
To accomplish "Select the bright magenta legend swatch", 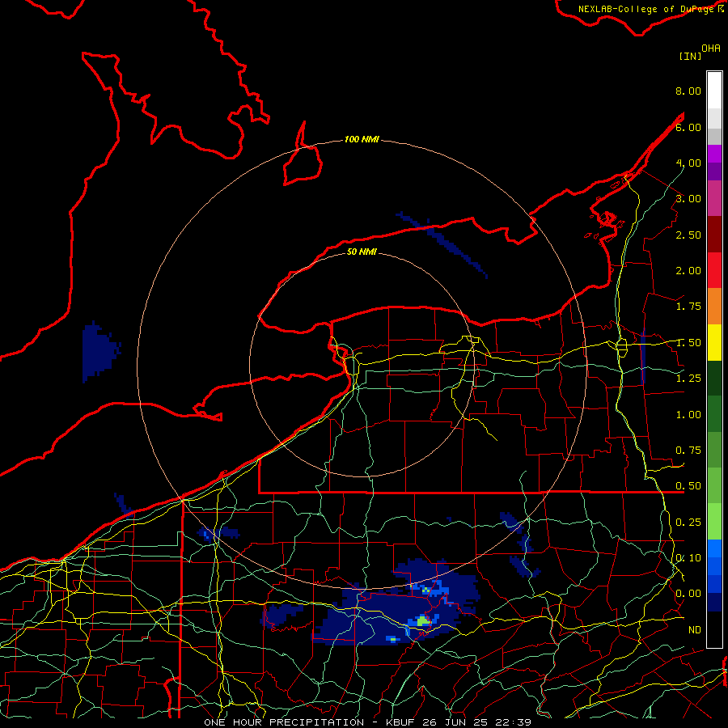I will click(714, 154).
